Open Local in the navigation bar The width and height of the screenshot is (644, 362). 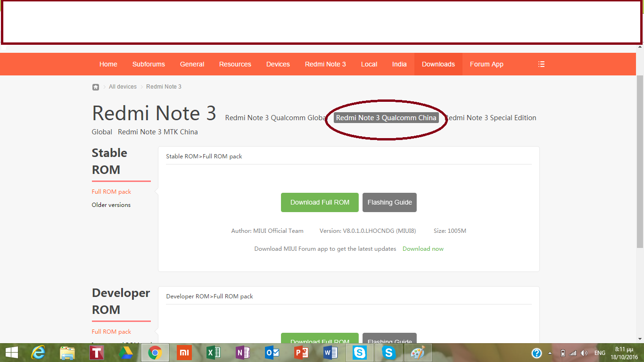(x=369, y=64)
